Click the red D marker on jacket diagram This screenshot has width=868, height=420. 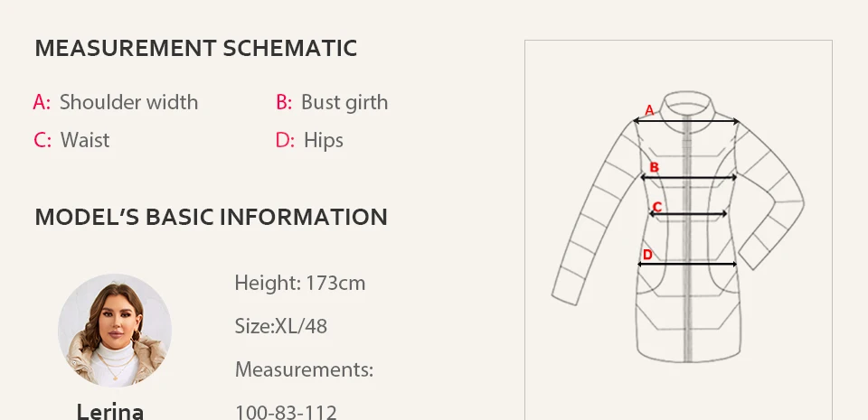coord(647,255)
